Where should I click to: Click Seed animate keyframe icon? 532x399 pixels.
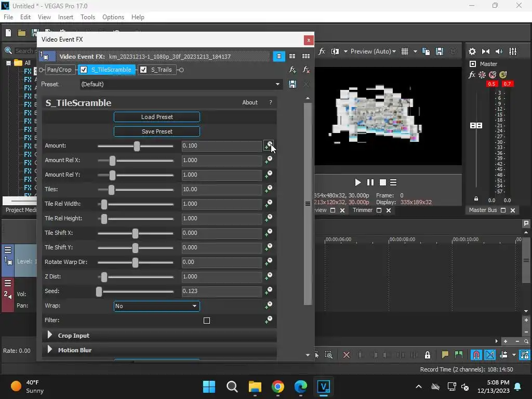(x=269, y=291)
